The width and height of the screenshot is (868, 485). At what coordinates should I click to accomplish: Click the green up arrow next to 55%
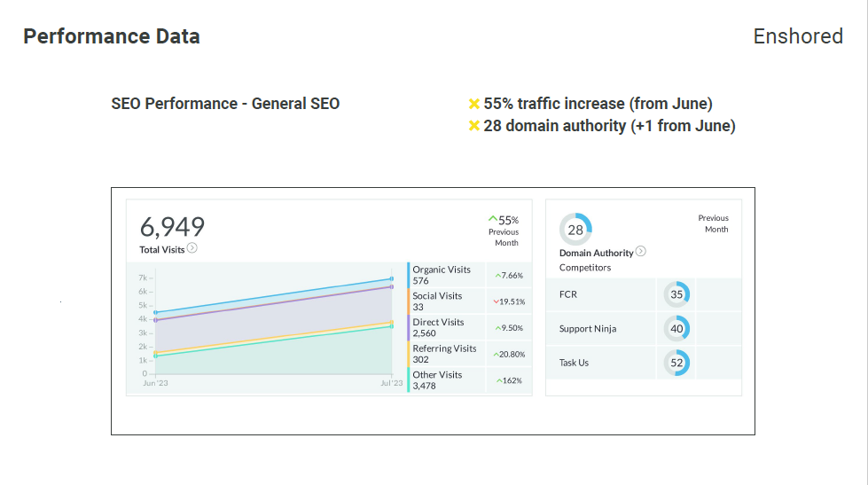(x=492, y=219)
